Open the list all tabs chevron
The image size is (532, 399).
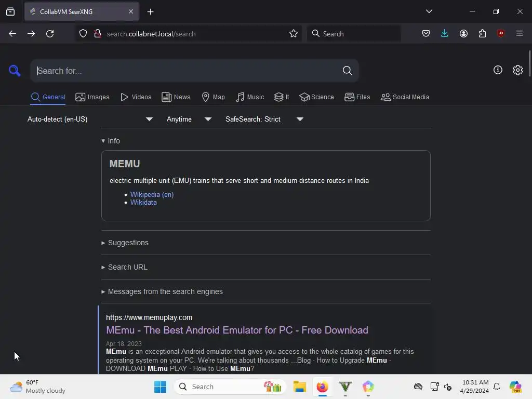coord(429,11)
